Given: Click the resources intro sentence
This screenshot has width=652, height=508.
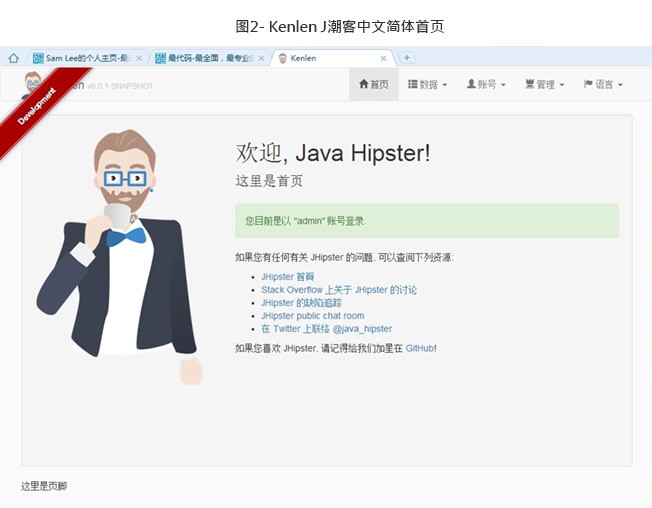Looking at the screenshot, I should click(344, 257).
